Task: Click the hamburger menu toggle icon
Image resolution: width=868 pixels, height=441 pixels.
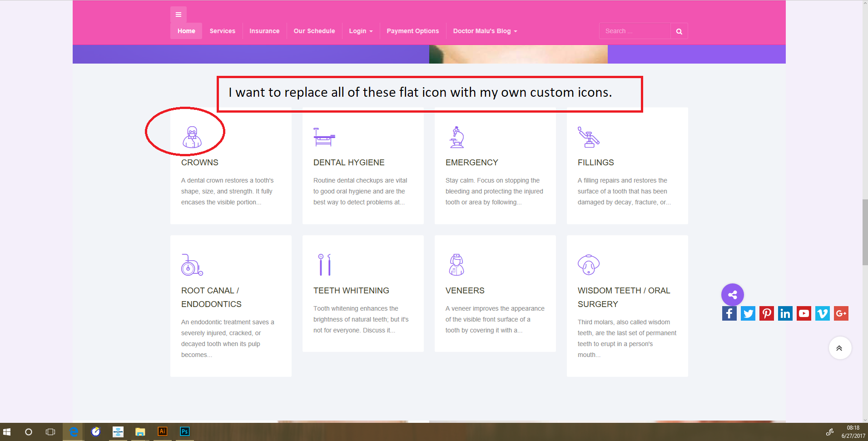Action: (178, 15)
